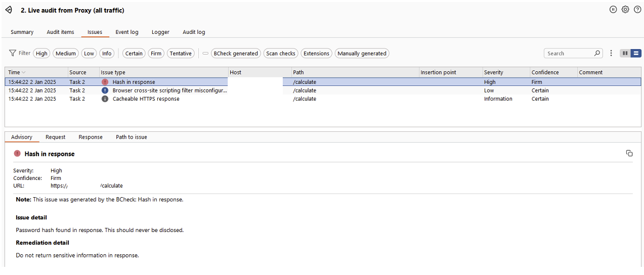Screen dimensions: 644x275
Task: Sort issues by the Time column arrow
Action: coord(24,73)
